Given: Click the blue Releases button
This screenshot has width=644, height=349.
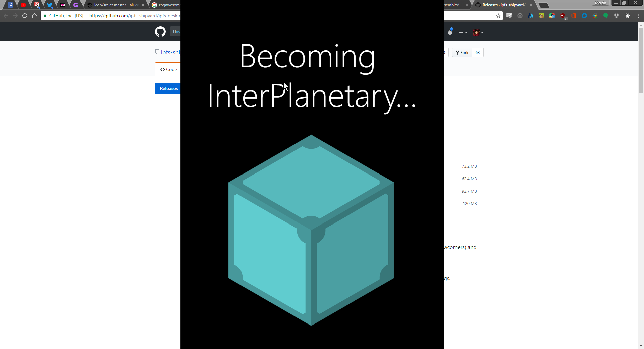Looking at the screenshot, I should tap(168, 88).
